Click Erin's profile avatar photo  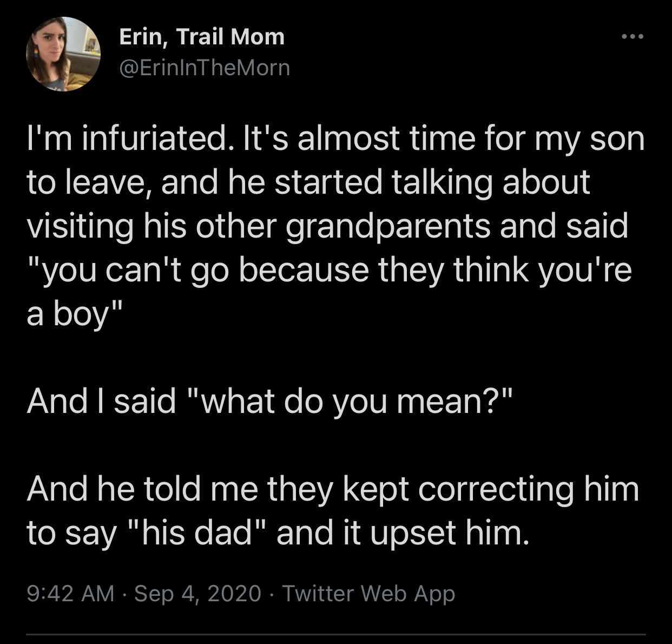(63, 54)
